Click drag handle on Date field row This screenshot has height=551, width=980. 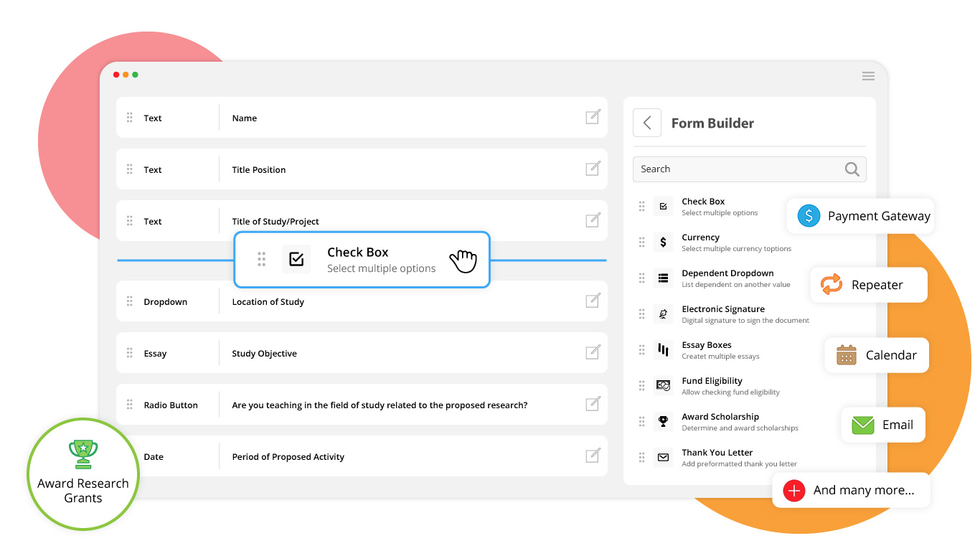130,456
